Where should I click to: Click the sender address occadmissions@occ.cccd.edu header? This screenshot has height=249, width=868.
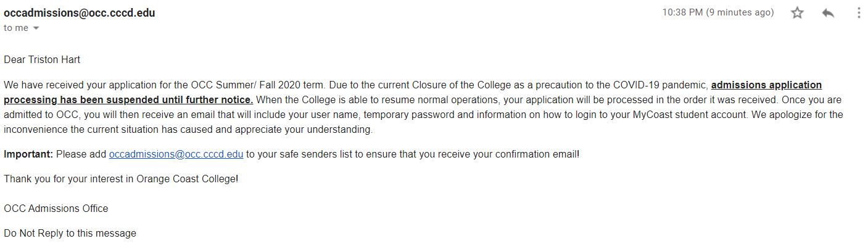tap(79, 13)
